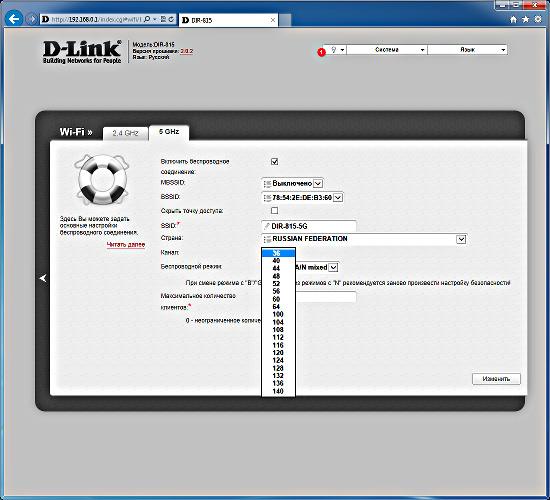Select channel 48
Screen dimensions: 550x500
coord(278,276)
